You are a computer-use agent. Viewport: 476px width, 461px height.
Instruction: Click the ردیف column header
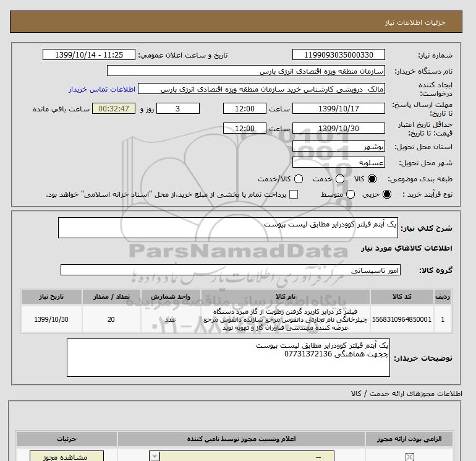coord(443,296)
